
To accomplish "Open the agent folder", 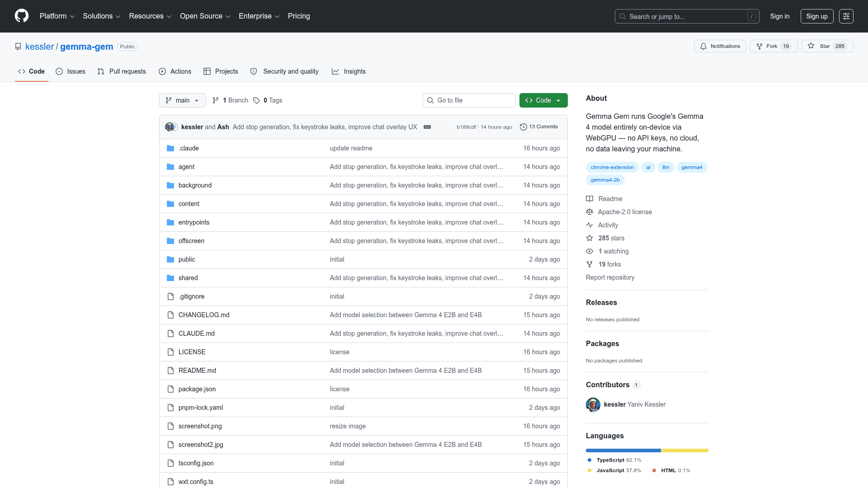I will 186,167.
